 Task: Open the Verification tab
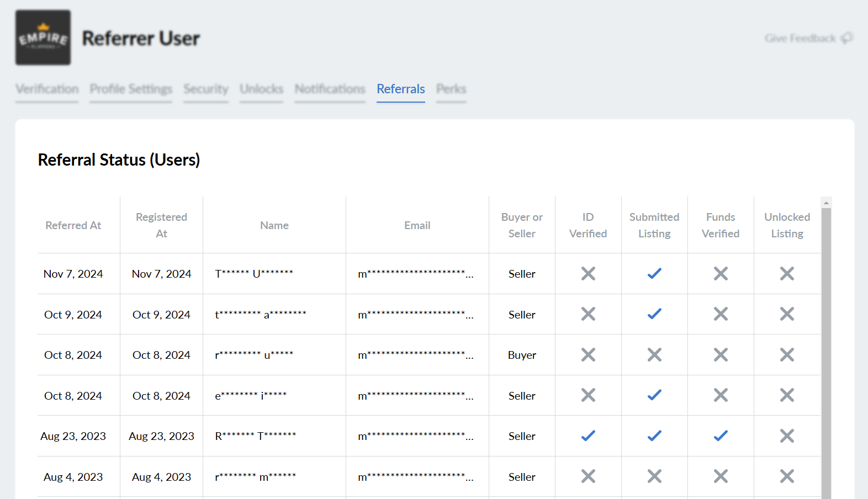(47, 89)
